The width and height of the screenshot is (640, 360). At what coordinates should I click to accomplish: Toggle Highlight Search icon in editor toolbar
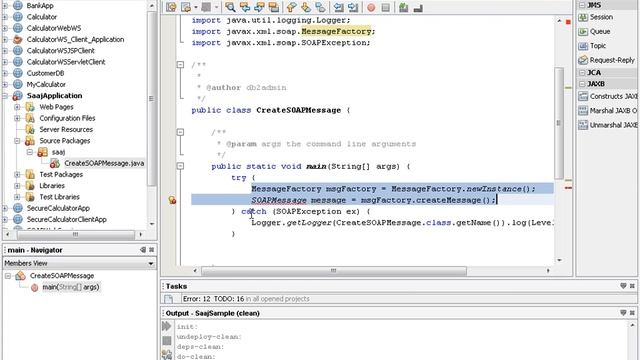point(273,7)
